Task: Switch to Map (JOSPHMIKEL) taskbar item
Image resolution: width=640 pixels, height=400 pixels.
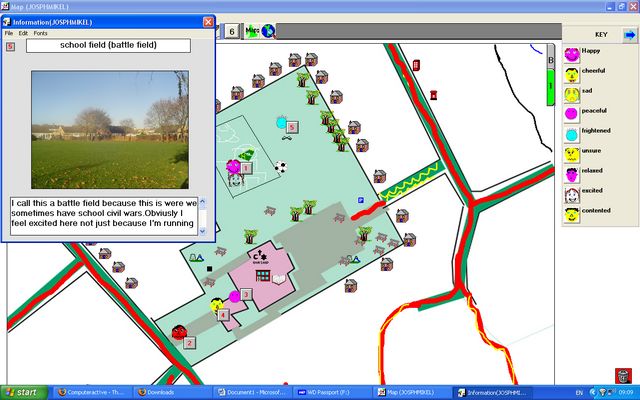Action: click(412, 392)
